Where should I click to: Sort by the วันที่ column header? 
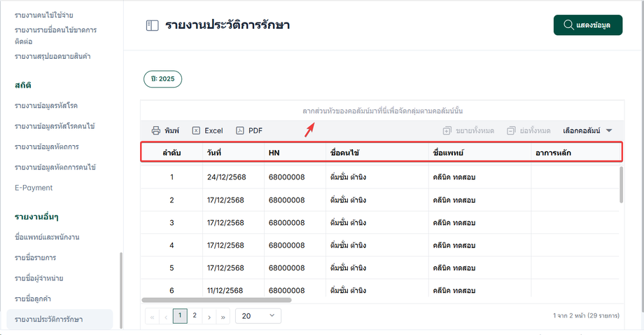[x=233, y=153]
